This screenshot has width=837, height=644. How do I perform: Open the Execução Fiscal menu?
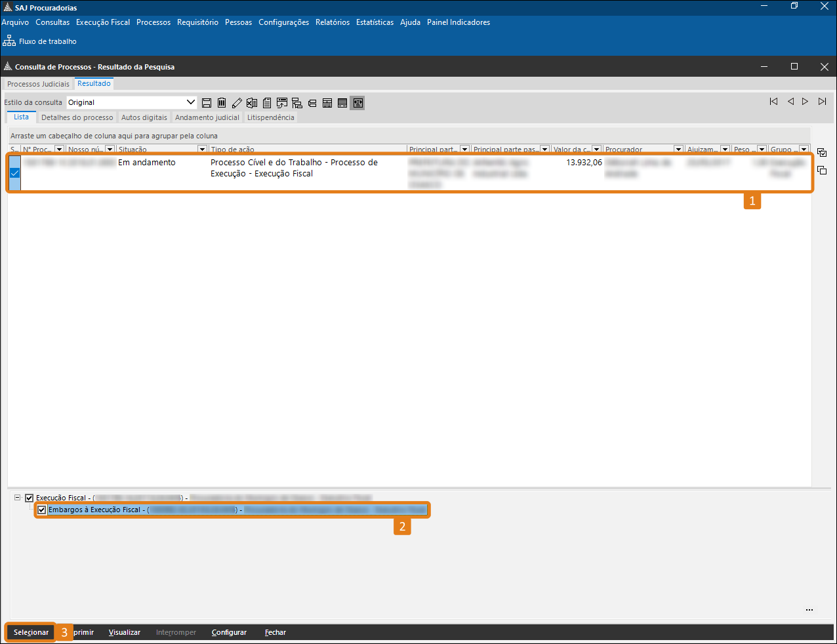pos(103,22)
